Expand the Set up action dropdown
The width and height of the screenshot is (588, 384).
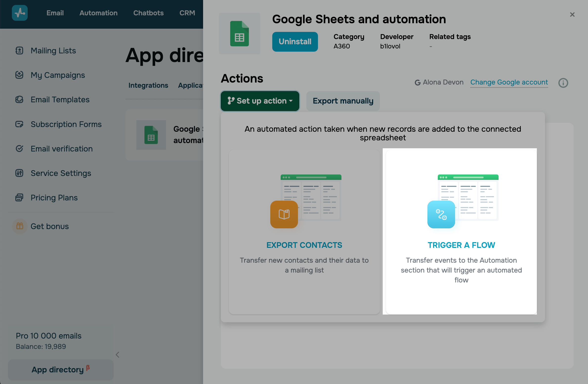(x=260, y=101)
